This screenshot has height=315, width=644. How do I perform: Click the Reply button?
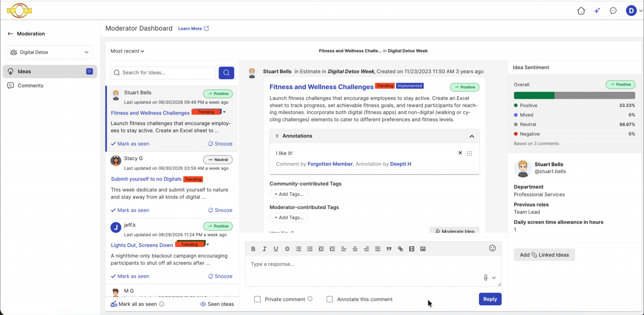[490, 299]
